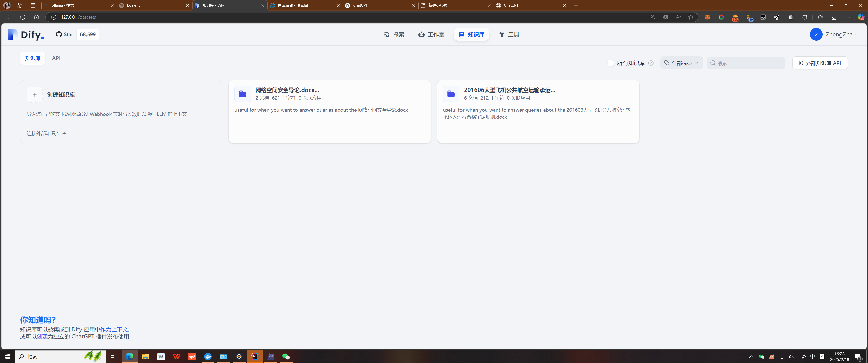The image size is (868, 363).
Task: Click the 201606大型飞机 knowledge base folder icon
Action: [x=451, y=94]
